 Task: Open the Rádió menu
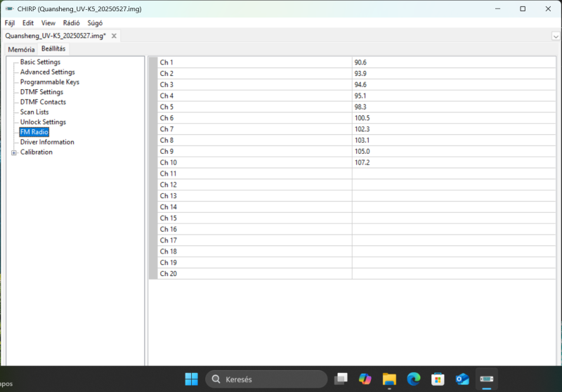coord(72,23)
